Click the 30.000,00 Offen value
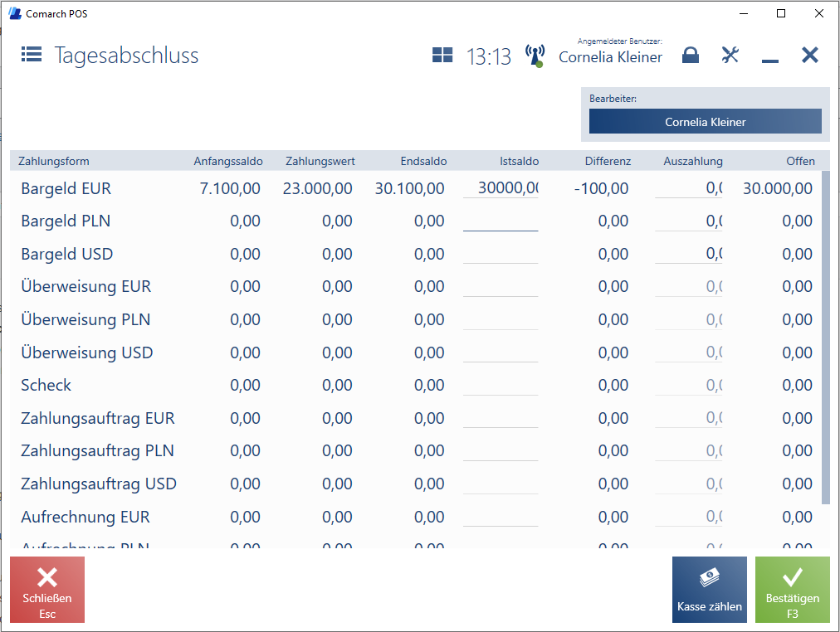The height and width of the screenshot is (632, 840). 778,188
